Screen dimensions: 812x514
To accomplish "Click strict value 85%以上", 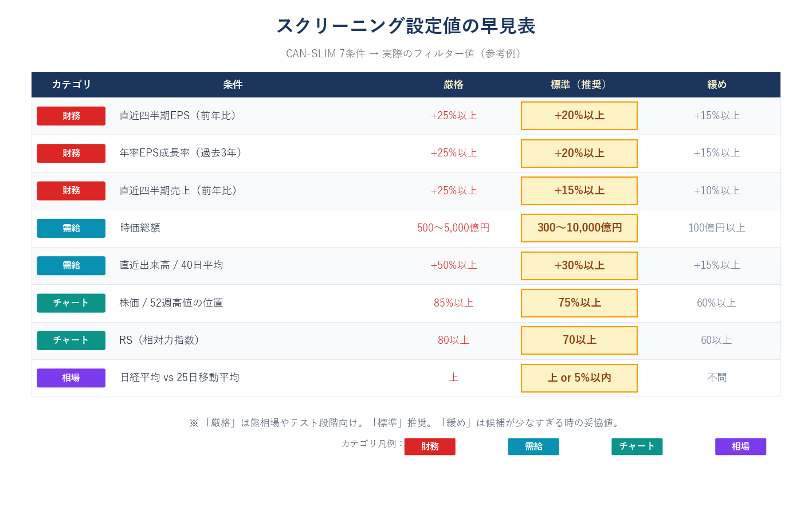I will 453,303.
